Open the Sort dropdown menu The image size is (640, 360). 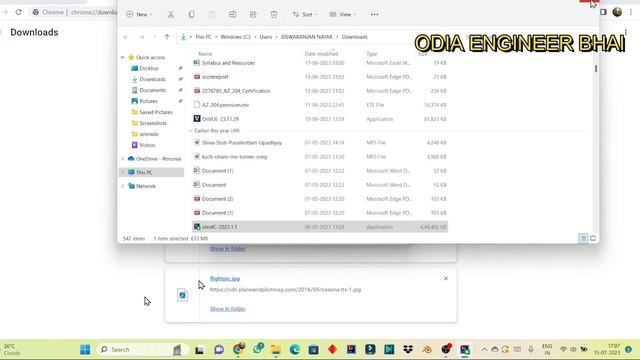pos(305,14)
